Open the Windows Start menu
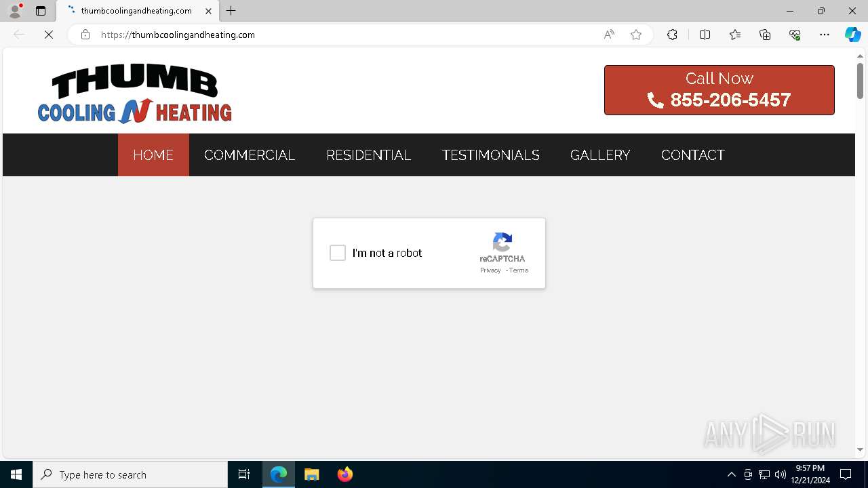This screenshot has width=868, height=488. pos(16,474)
